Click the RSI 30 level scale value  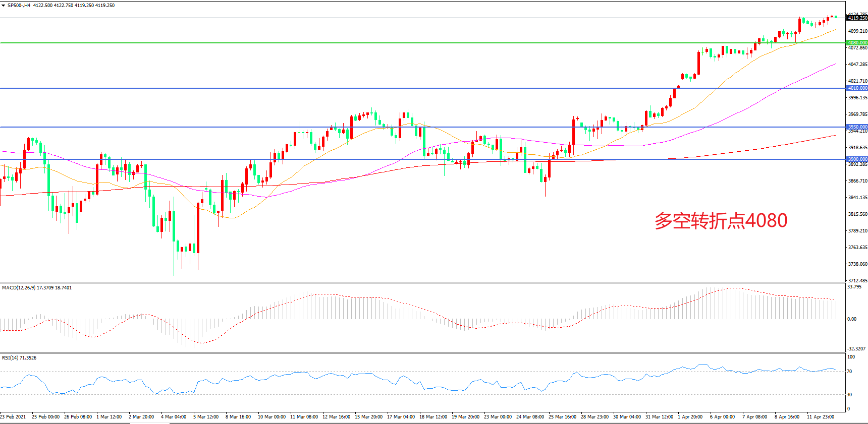(850, 395)
